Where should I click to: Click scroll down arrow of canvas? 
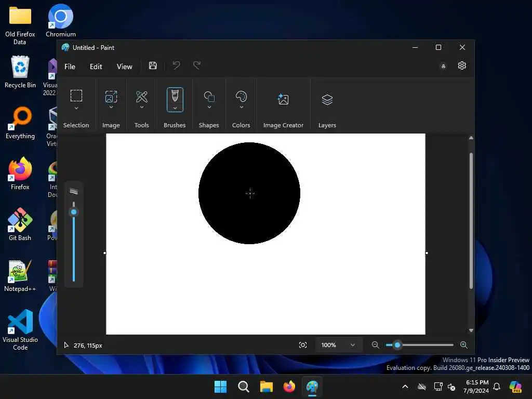pos(471,330)
